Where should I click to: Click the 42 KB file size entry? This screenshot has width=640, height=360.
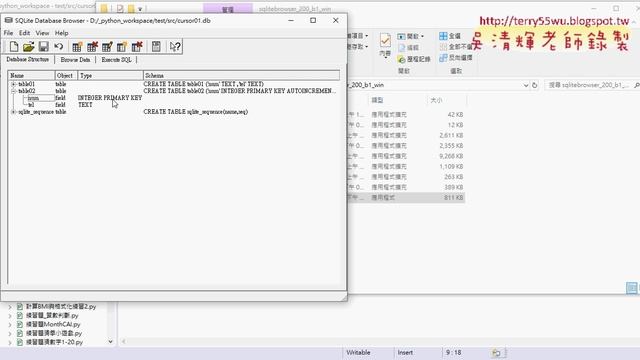(x=456, y=115)
